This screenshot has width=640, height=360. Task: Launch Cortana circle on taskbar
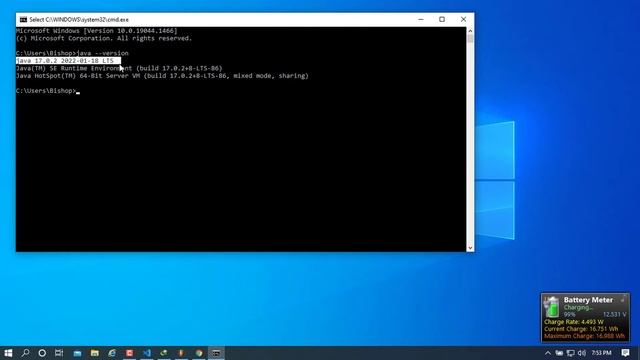click(x=42, y=353)
